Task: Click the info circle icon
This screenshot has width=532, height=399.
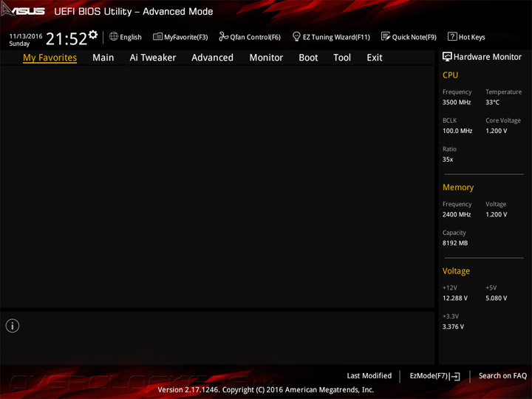Action: [x=13, y=326]
